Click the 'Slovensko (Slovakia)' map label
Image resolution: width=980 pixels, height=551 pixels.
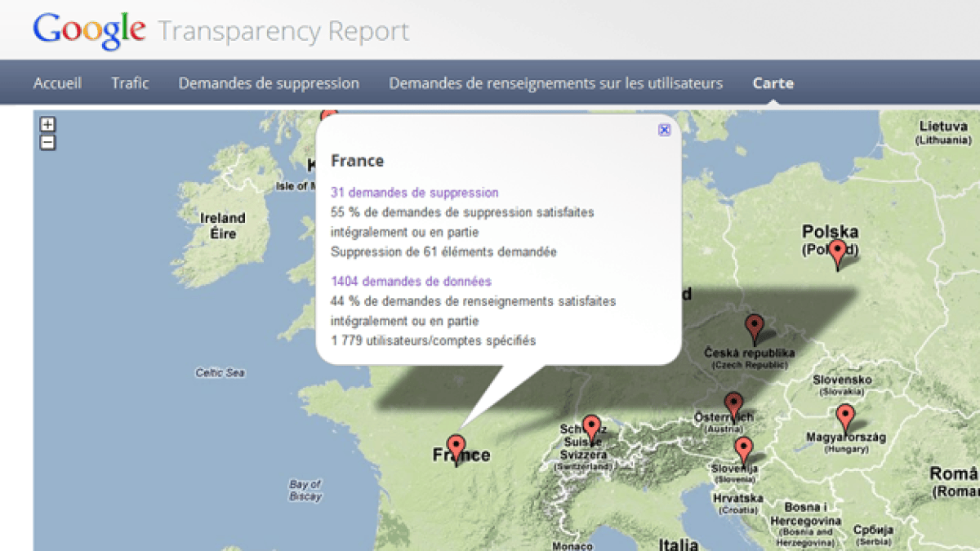point(842,385)
